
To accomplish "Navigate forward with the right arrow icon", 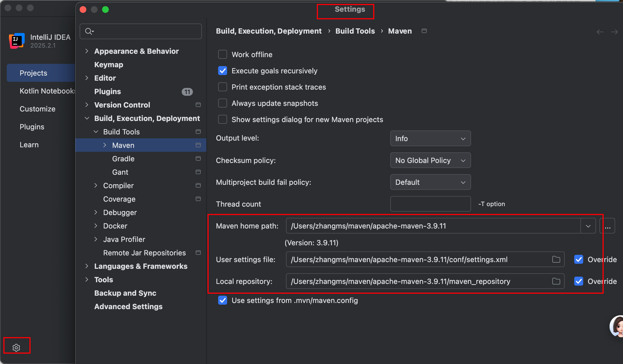I will click(614, 32).
